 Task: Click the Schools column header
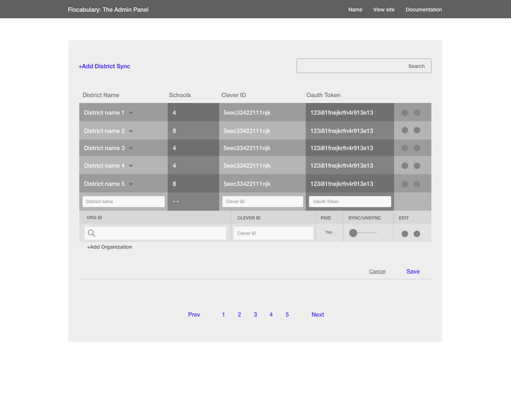[180, 95]
